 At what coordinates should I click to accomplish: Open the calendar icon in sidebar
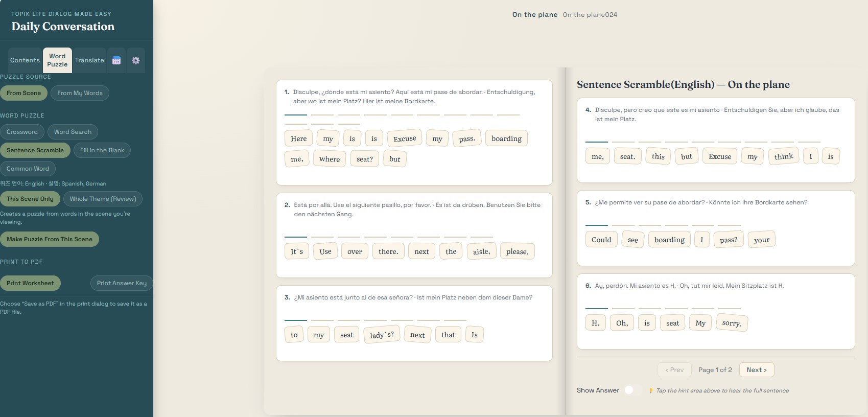(x=116, y=60)
